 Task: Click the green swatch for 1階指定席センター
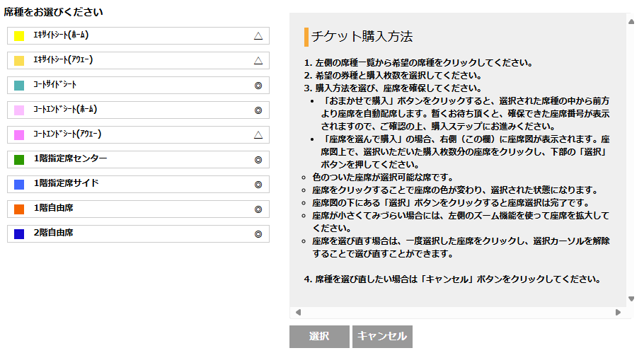(19, 160)
